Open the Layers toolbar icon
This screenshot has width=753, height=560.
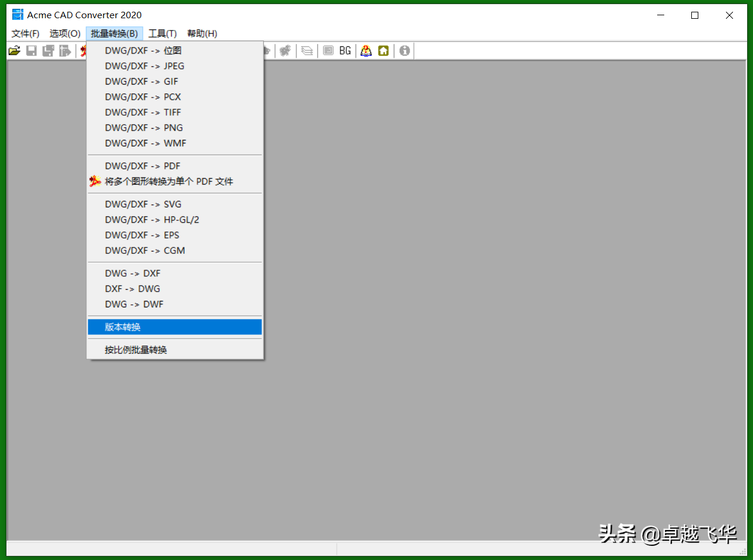(307, 51)
